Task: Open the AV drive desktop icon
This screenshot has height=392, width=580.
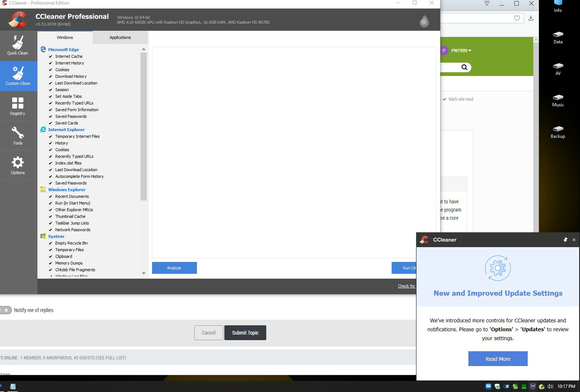Action: [x=558, y=69]
